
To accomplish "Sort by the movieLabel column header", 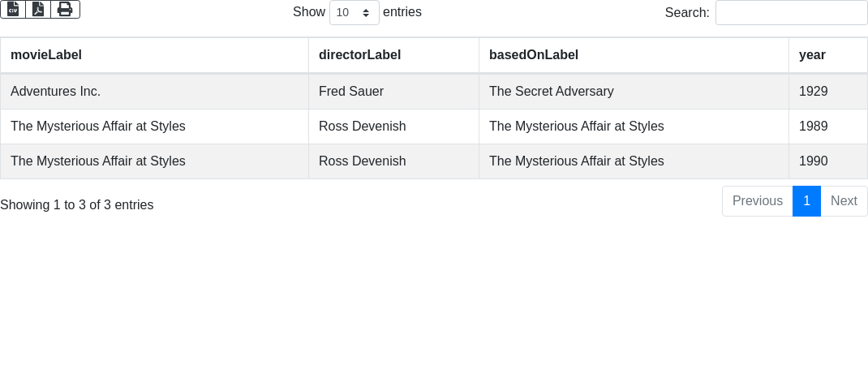I will tap(46, 55).
